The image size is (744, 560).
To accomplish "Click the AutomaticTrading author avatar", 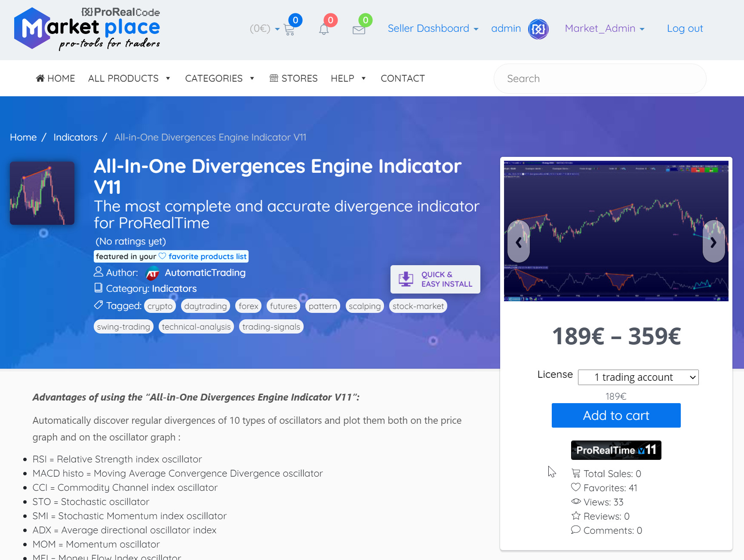I will [153, 273].
